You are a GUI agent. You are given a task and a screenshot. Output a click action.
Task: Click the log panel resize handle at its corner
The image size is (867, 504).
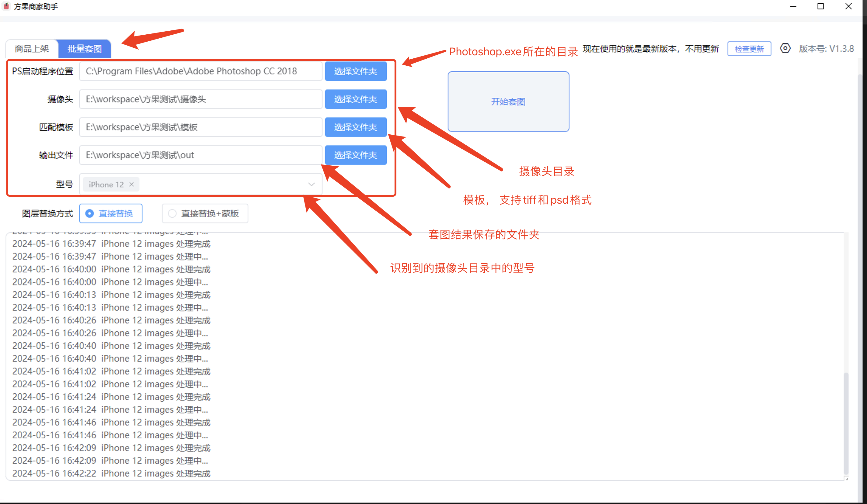847,479
